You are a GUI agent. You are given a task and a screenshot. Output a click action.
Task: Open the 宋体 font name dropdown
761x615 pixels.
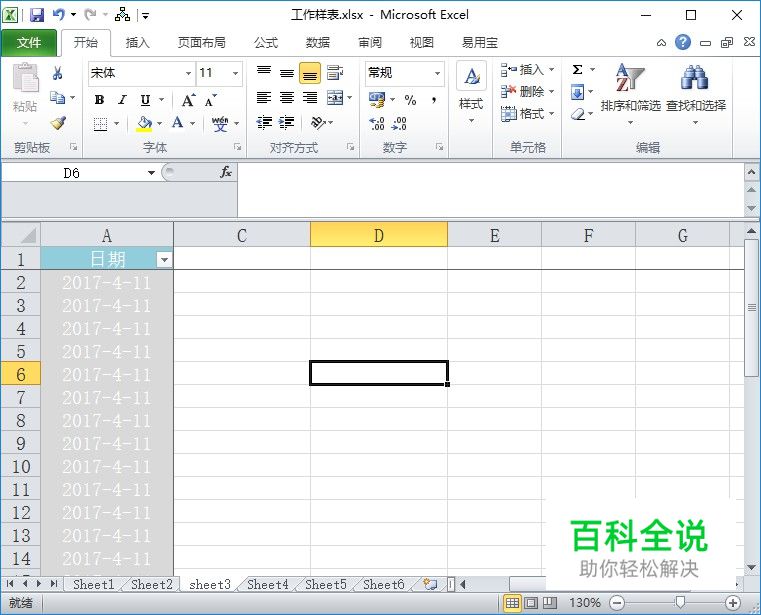pyautogui.click(x=188, y=73)
